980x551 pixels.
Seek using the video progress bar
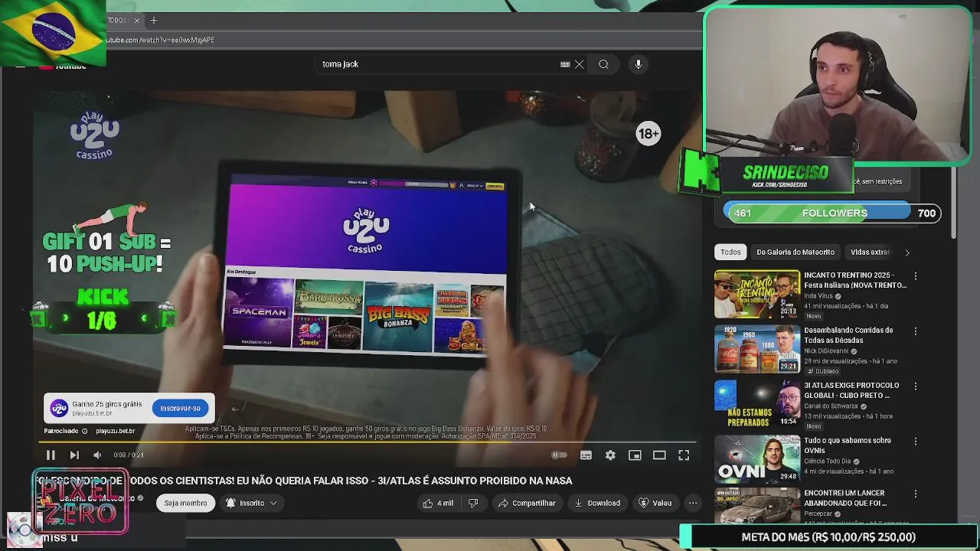(x=367, y=442)
